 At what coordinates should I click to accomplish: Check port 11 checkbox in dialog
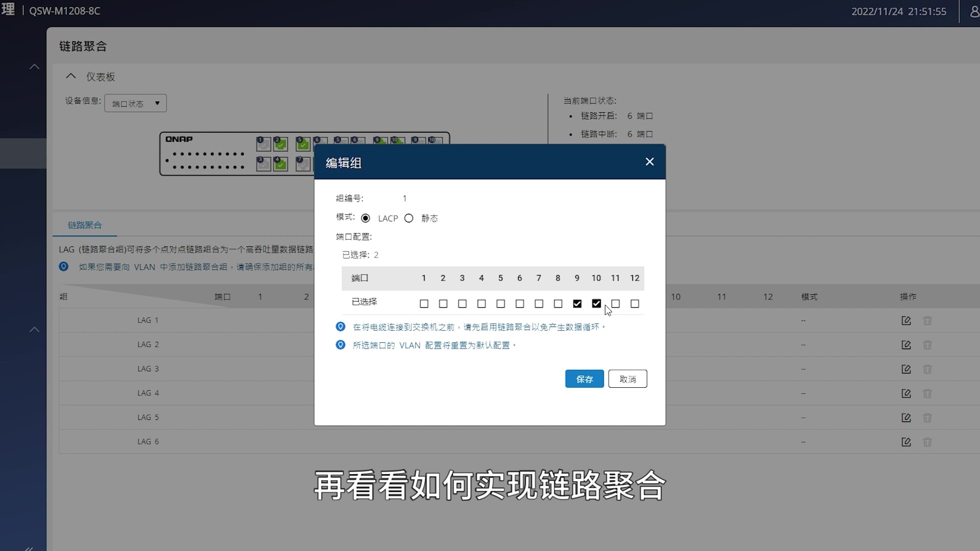616,304
